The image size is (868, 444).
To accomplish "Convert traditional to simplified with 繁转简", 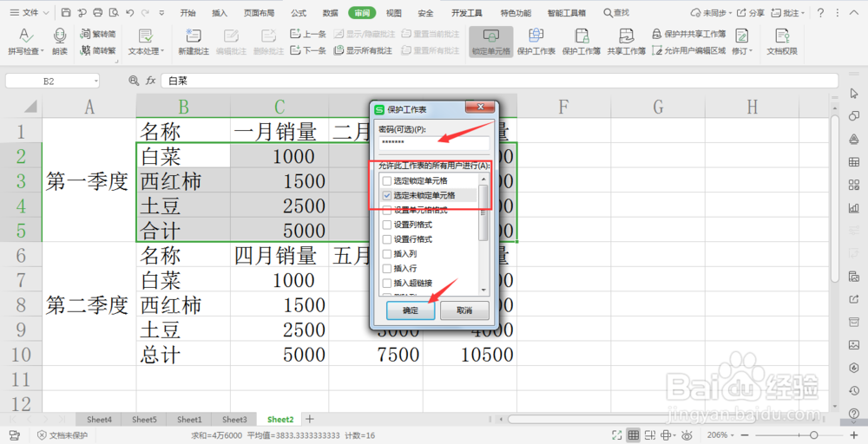I will (98, 34).
